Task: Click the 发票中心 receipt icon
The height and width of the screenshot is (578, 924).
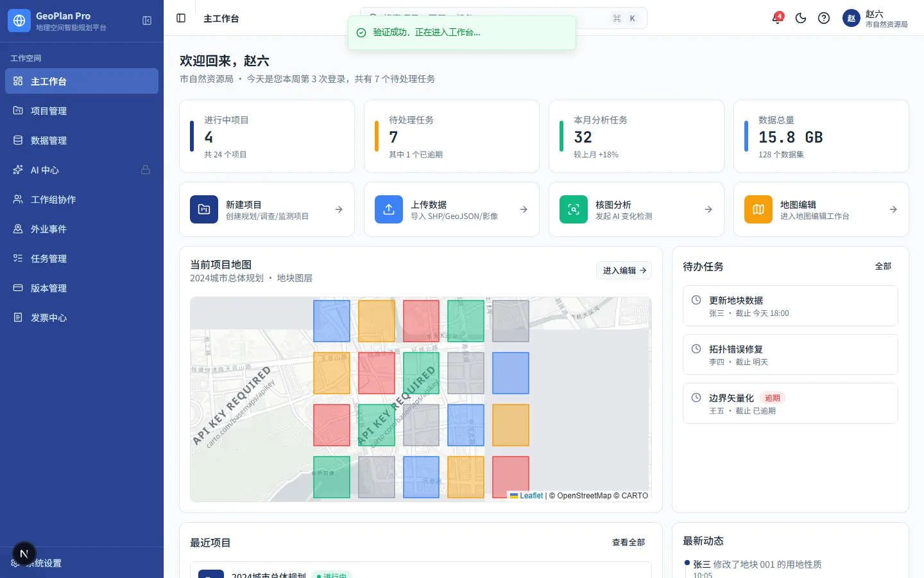Action: click(x=18, y=317)
